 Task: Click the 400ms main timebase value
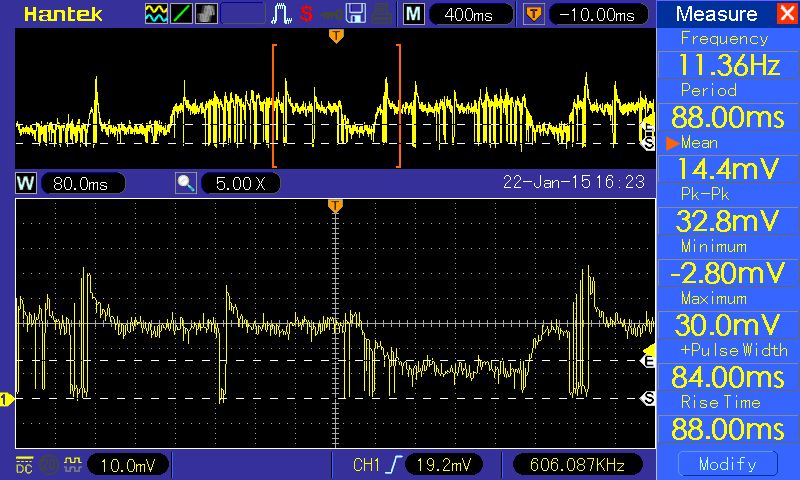click(470, 14)
